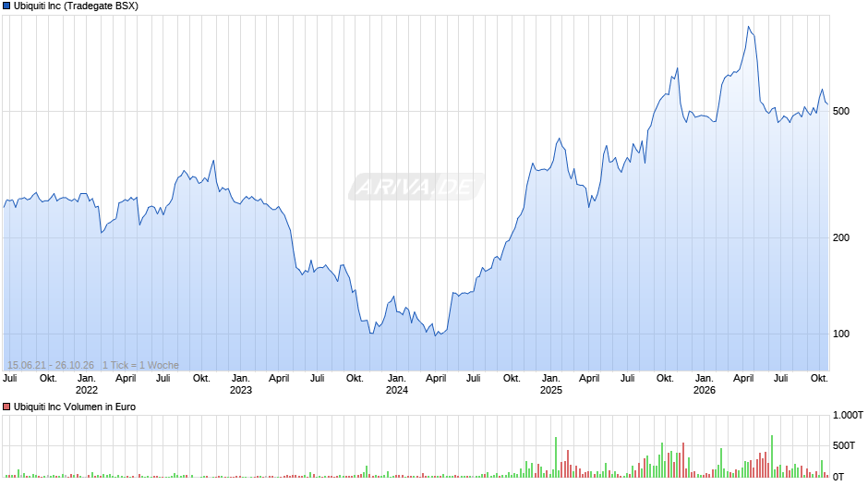Click the 0T volume axis label
Viewport: 868px width, 486px height.
(838, 477)
